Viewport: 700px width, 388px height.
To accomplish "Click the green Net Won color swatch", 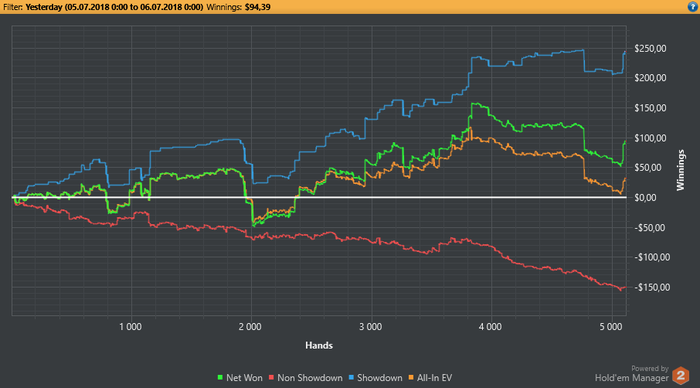I will click(x=220, y=378).
